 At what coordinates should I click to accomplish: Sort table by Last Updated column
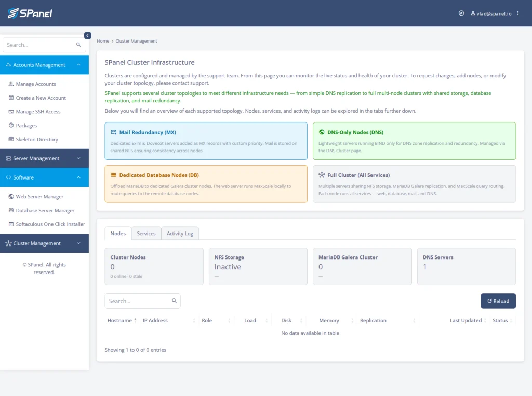[454, 320]
